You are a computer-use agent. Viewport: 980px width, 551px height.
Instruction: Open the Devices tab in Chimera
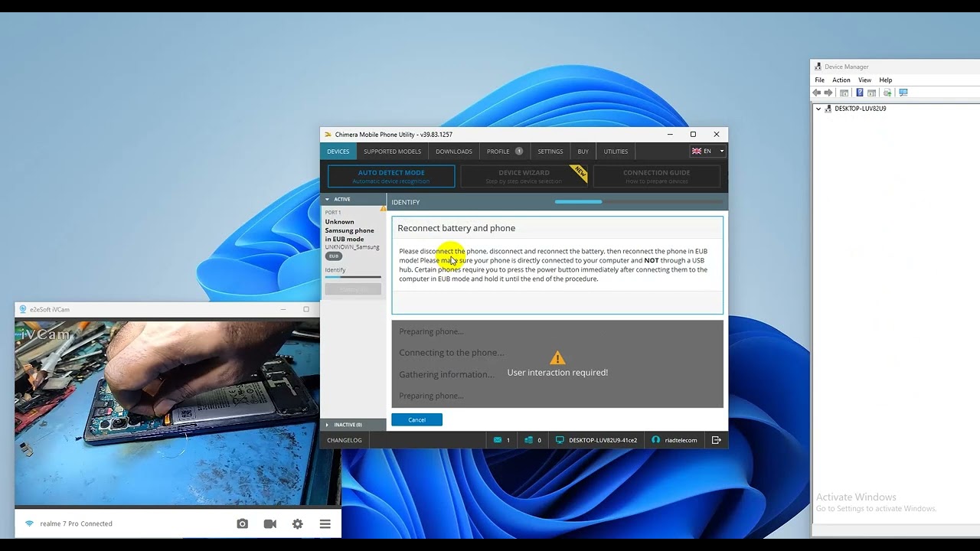click(338, 152)
